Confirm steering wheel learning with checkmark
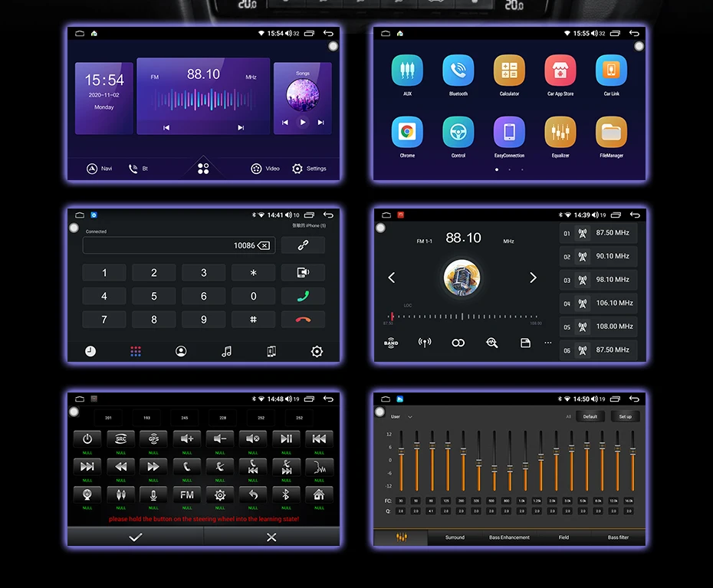713x588 pixels. (x=136, y=537)
